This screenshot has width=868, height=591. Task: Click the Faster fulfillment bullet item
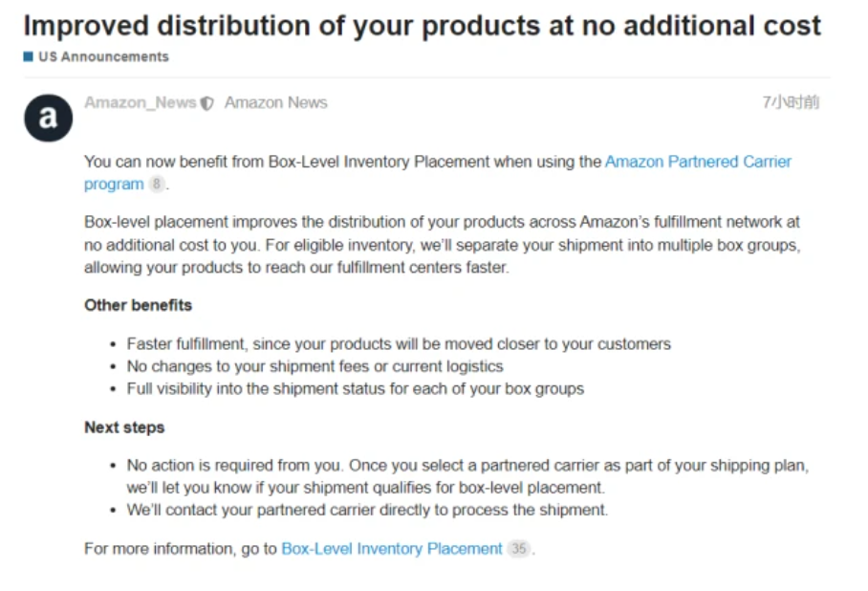click(x=399, y=344)
